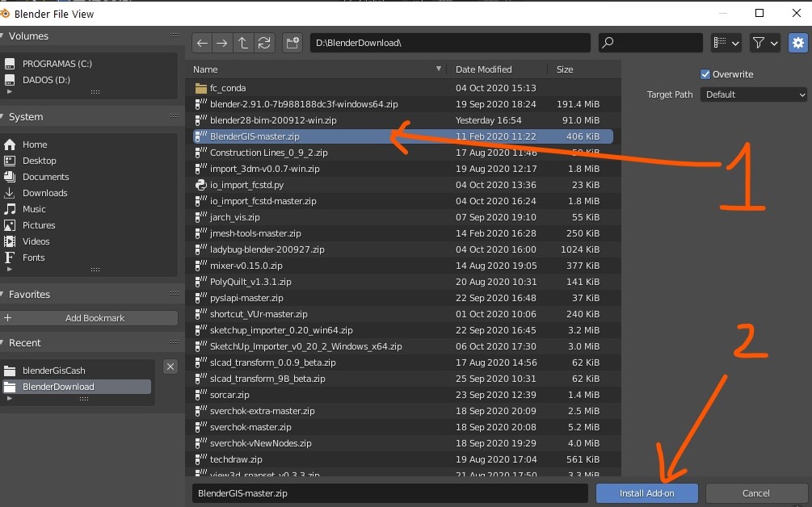This screenshot has height=507, width=812.
Task: Open the Target Path dropdown
Action: pyautogui.click(x=753, y=94)
